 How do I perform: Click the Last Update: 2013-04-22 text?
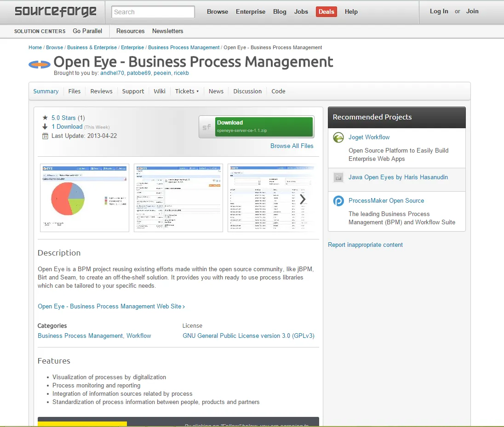(84, 136)
